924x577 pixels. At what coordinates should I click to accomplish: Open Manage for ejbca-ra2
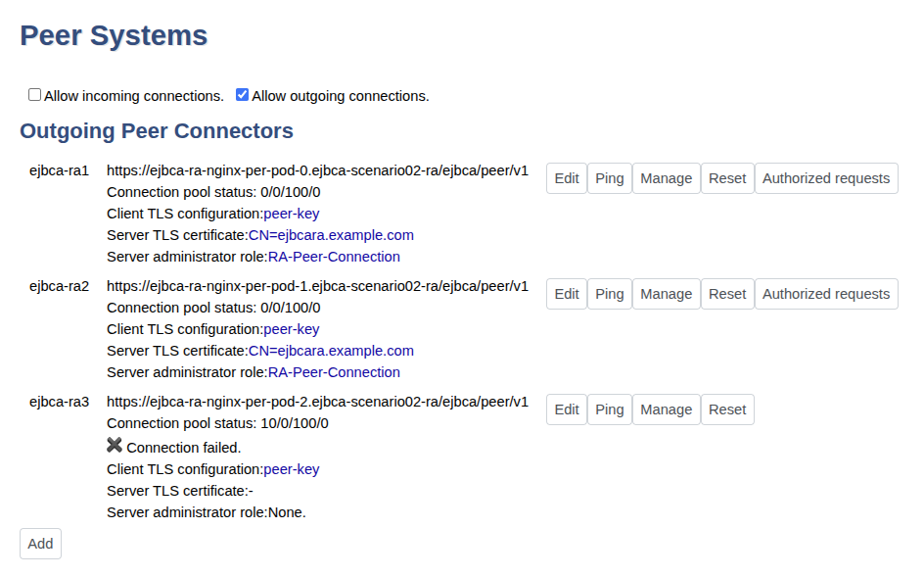pos(666,294)
